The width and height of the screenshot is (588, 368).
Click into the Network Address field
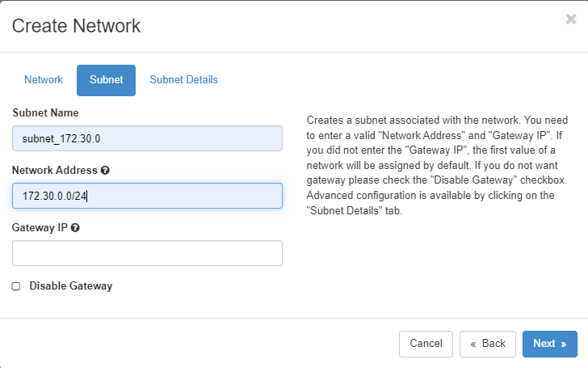click(147, 196)
